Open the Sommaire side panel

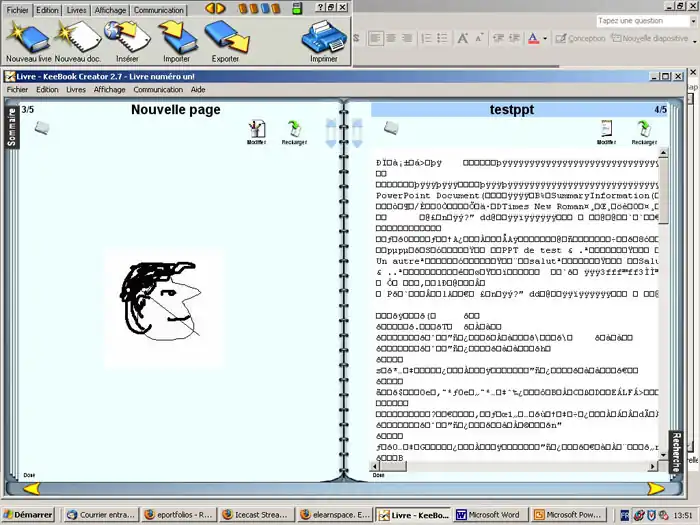tap(12, 127)
